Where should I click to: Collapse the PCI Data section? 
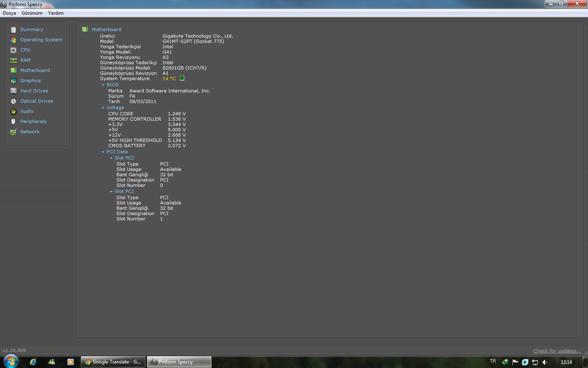point(103,152)
